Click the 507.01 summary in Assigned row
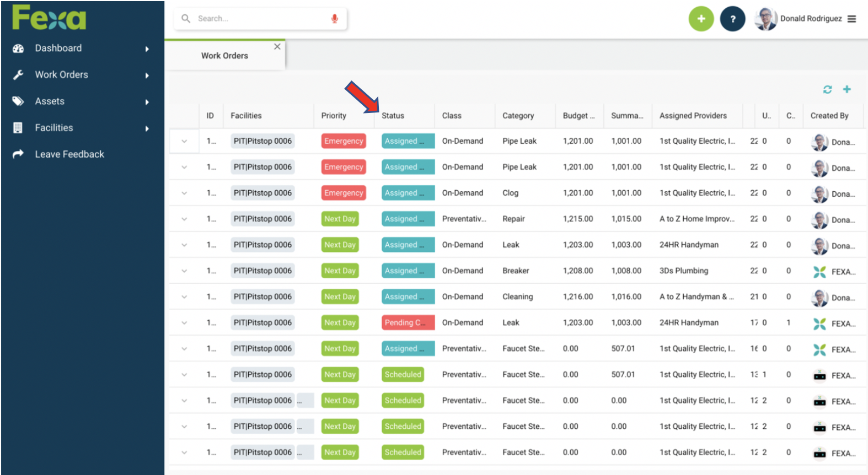The image size is (868, 475). tap(623, 348)
